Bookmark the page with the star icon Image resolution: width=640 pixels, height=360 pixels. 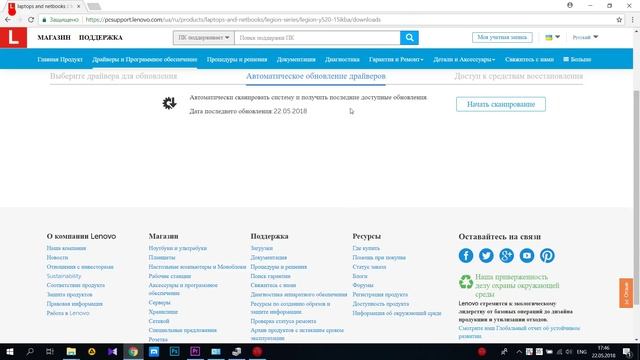(x=619, y=20)
